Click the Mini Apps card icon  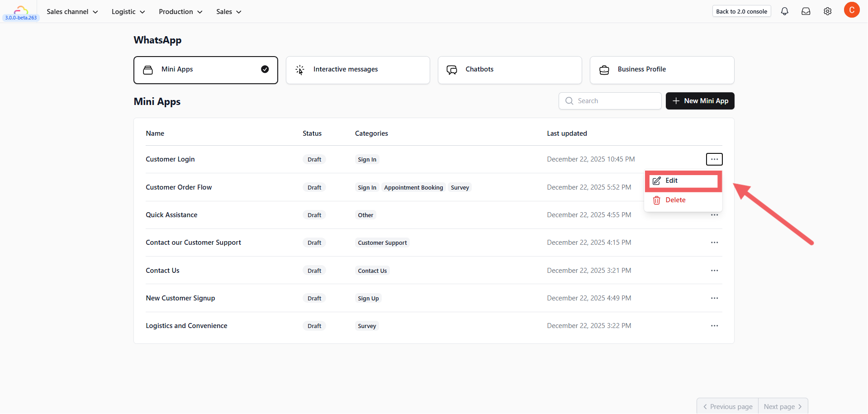(148, 70)
